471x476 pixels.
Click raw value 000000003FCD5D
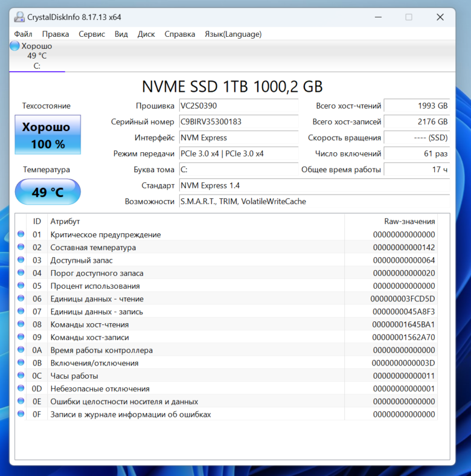(x=402, y=299)
